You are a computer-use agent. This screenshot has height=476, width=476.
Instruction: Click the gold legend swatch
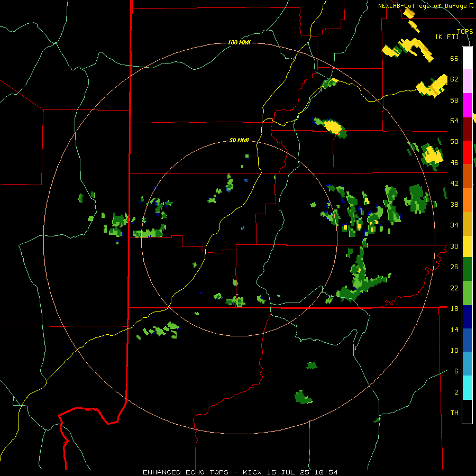[467, 224]
